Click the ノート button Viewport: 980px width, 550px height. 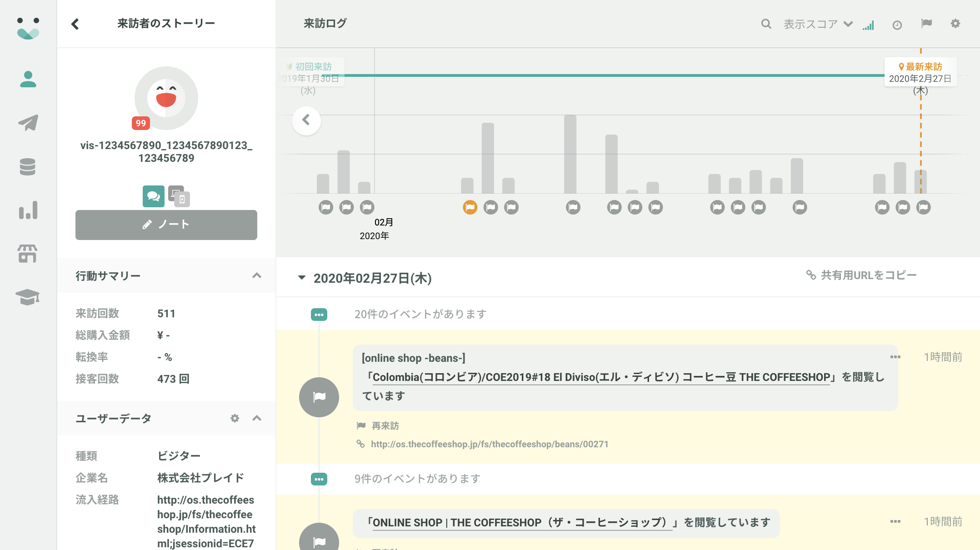tap(166, 225)
